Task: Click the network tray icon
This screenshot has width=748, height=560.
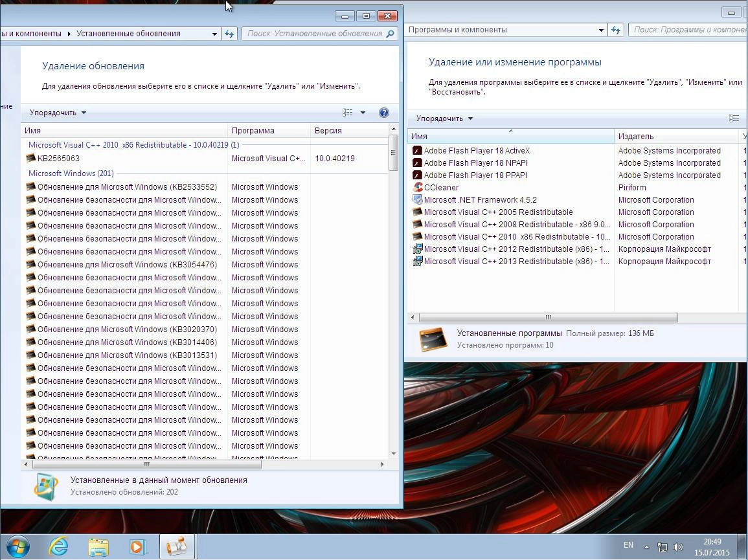Action: tap(662, 547)
